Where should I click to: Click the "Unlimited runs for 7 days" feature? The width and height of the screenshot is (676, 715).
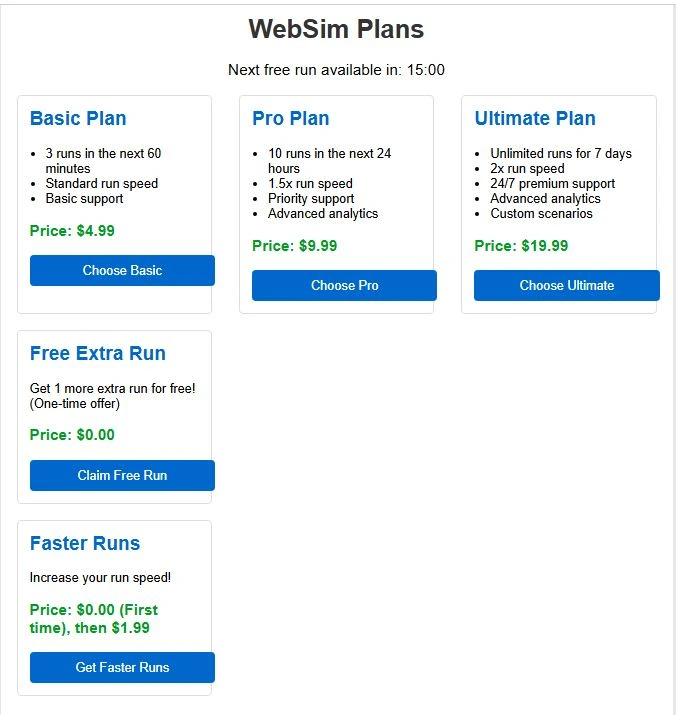pos(561,153)
